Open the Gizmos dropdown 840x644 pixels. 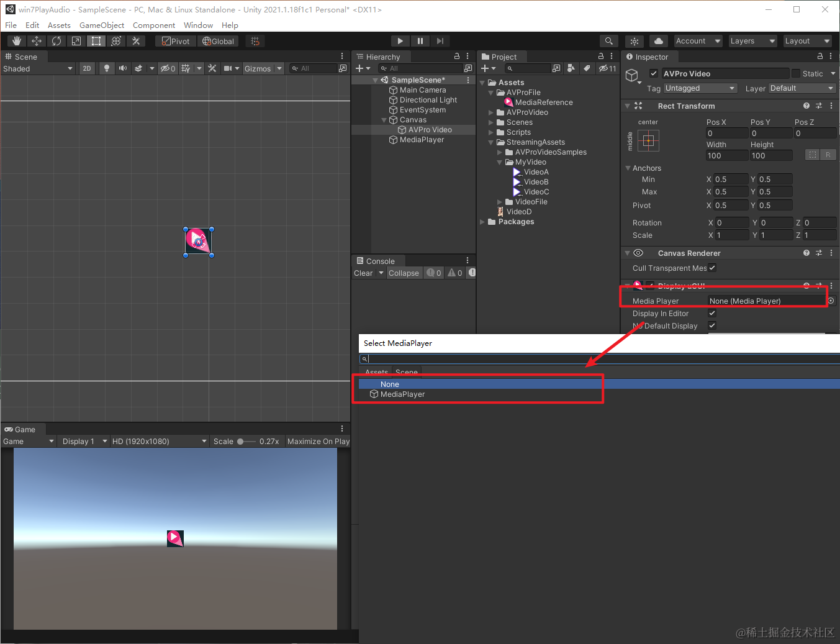click(x=263, y=68)
